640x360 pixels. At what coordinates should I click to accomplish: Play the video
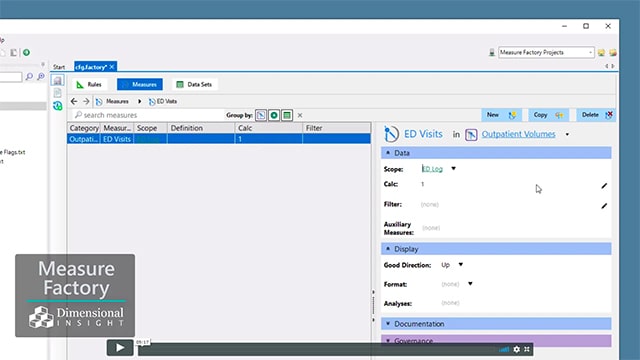coord(120,347)
